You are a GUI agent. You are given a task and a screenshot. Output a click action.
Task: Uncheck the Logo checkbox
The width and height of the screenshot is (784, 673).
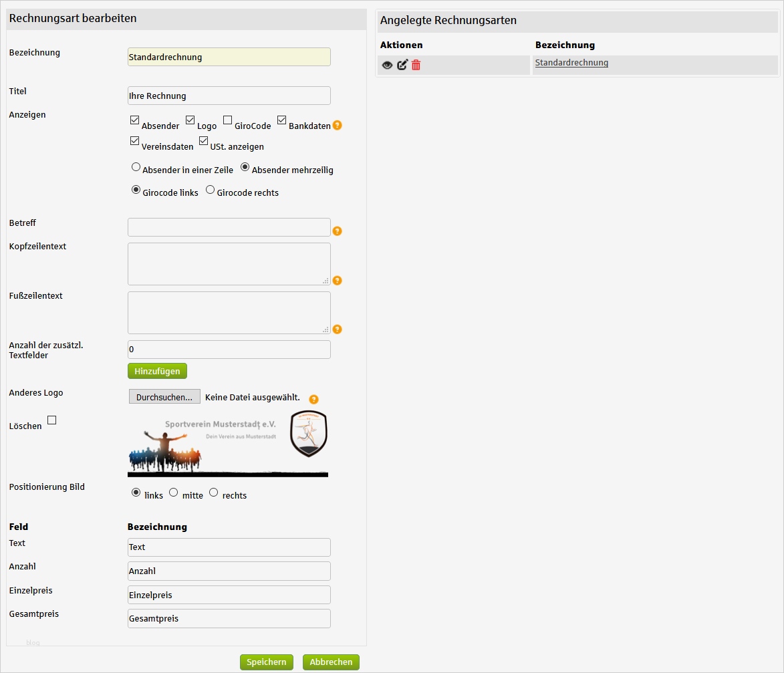(190, 120)
